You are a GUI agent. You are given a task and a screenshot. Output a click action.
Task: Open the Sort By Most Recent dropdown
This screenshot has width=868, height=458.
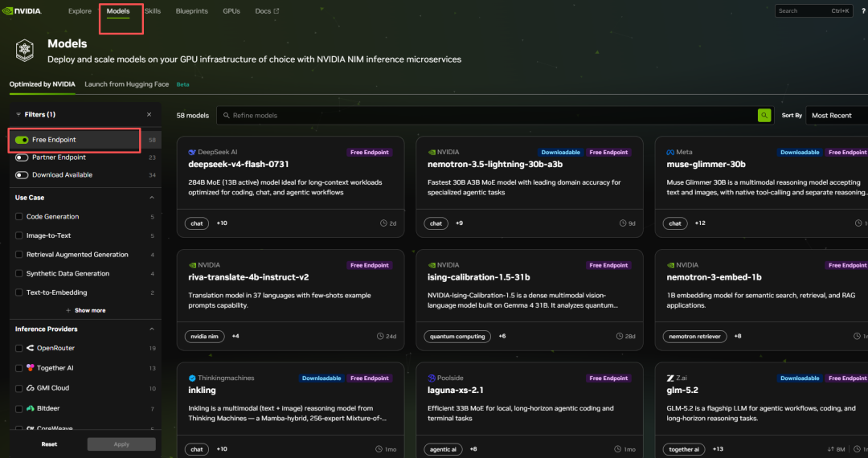[x=837, y=115]
